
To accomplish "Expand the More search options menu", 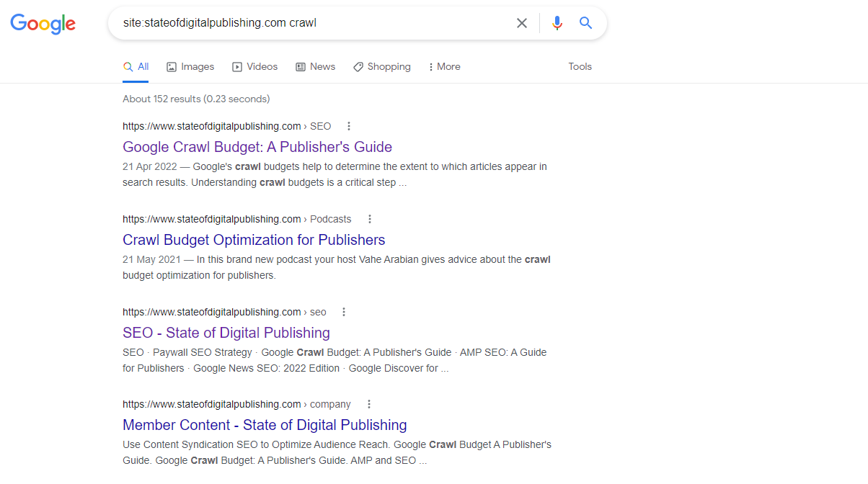I will [444, 66].
